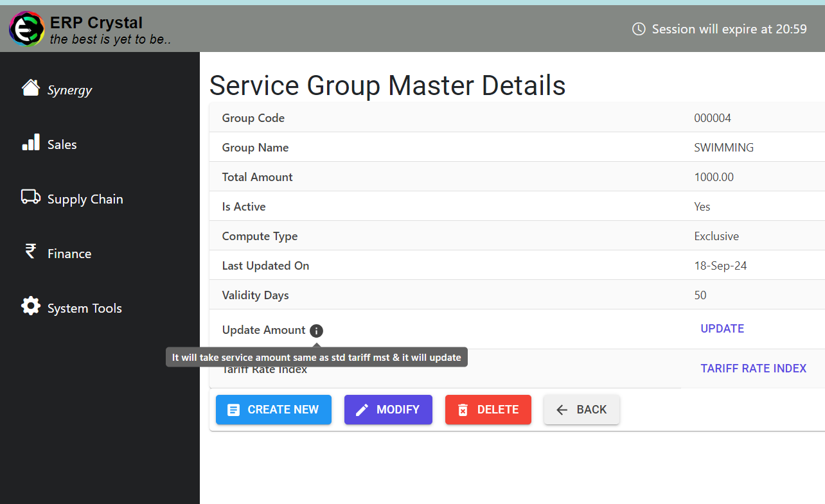Open the Finance rupee icon
825x504 pixels.
(30, 252)
